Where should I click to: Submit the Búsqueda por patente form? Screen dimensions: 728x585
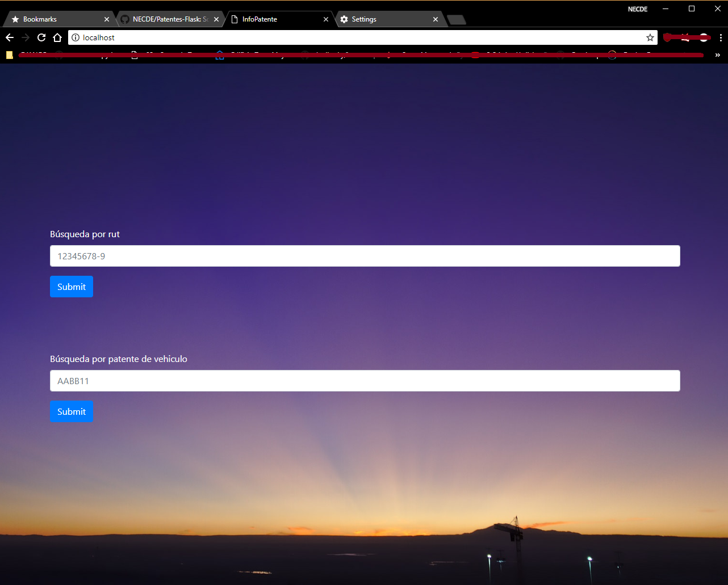[x=72, y=411]
